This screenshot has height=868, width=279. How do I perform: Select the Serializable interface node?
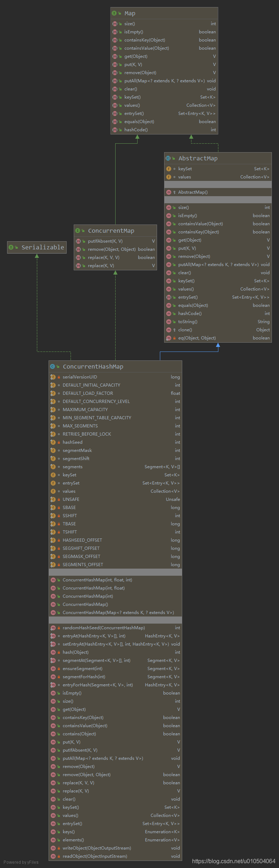37,247
